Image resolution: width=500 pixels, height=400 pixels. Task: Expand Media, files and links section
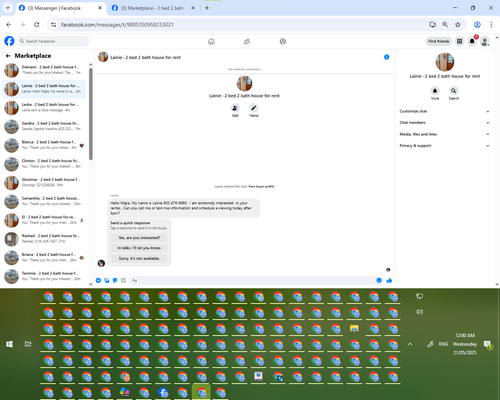tap(444, 134)
